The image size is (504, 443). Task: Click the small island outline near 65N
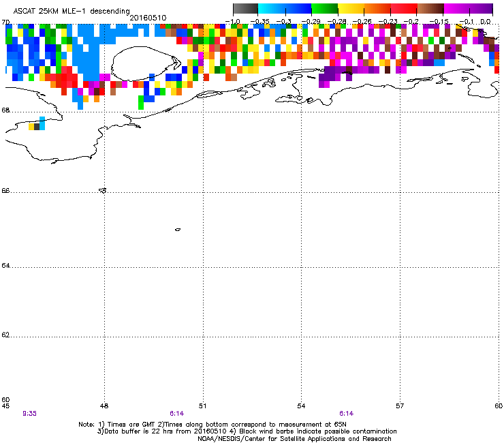tap(178, 230)
